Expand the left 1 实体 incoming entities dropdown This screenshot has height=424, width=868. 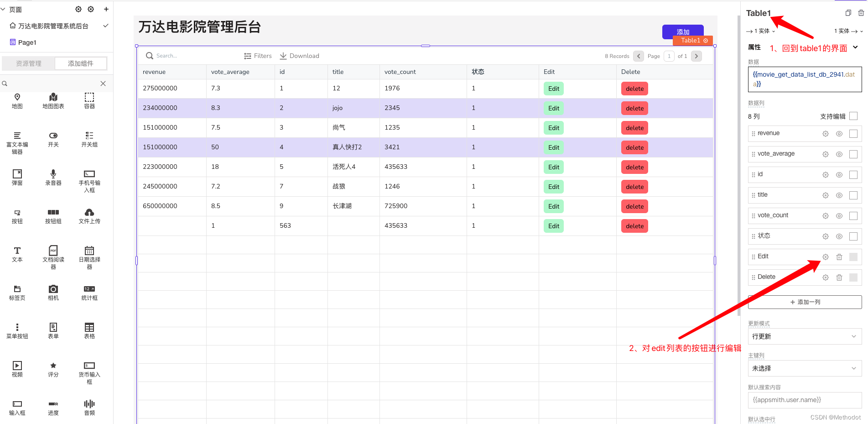coord(761,31)
